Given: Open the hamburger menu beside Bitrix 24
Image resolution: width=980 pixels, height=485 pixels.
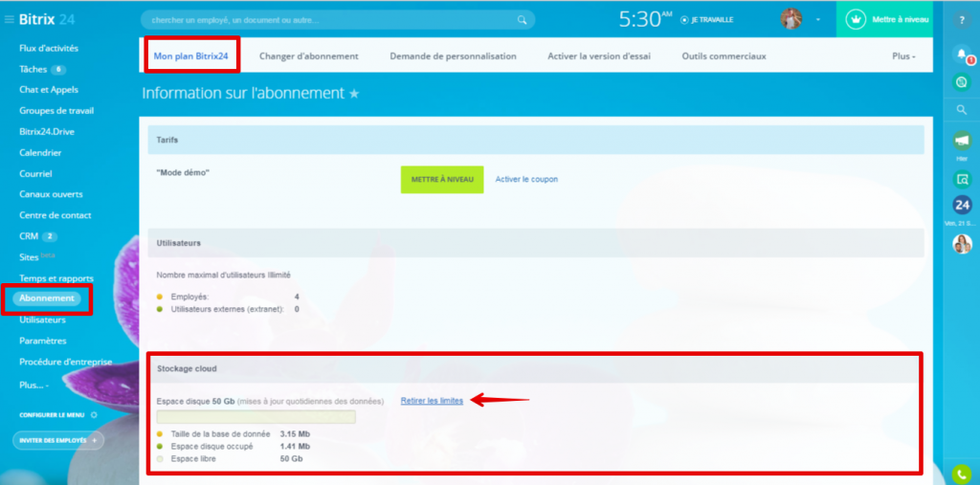Looking at the screenshot, I should tap(9, 19).
